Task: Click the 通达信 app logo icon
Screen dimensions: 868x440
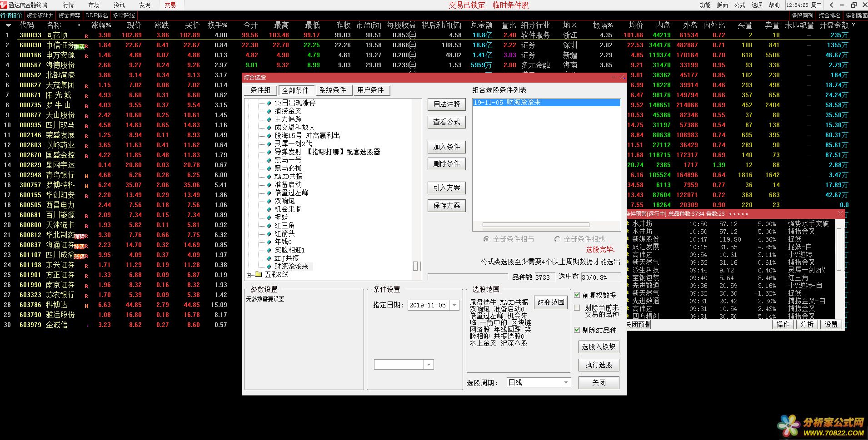Action: click(x=4, y=5)
